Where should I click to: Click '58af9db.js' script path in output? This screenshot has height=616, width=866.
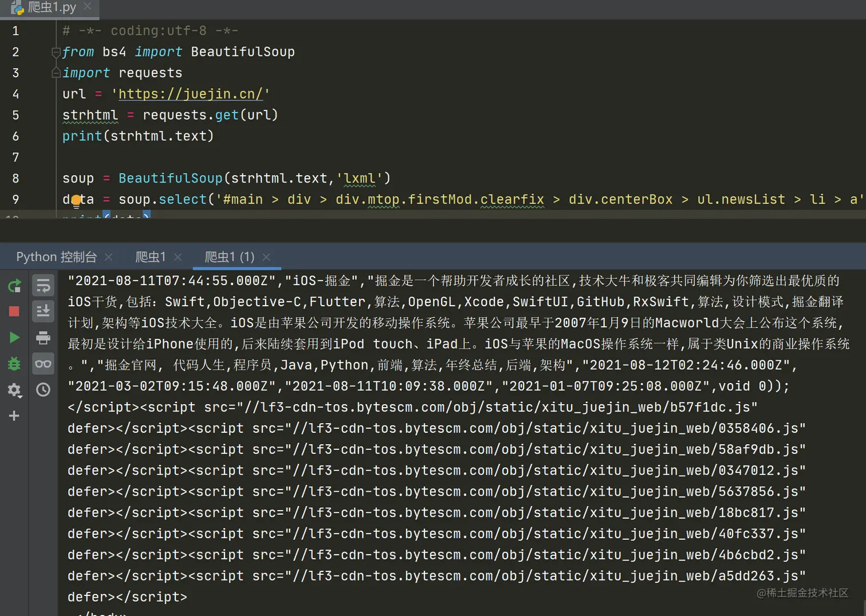(758, 450)
